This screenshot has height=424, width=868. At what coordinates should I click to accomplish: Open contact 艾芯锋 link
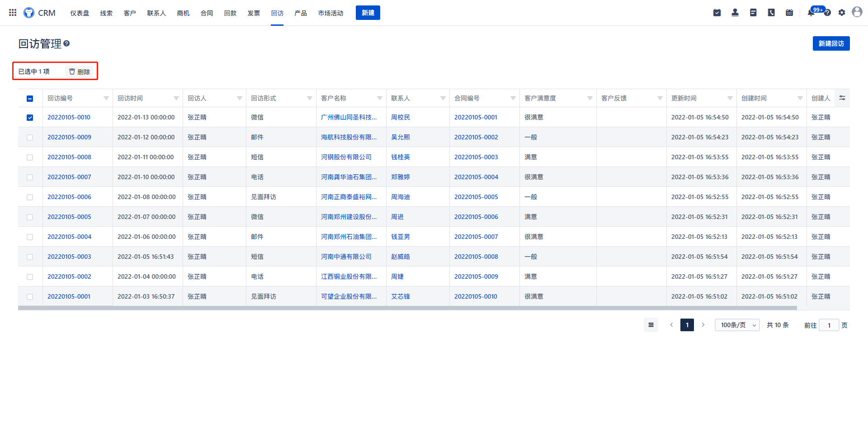(x=401, y=296)
